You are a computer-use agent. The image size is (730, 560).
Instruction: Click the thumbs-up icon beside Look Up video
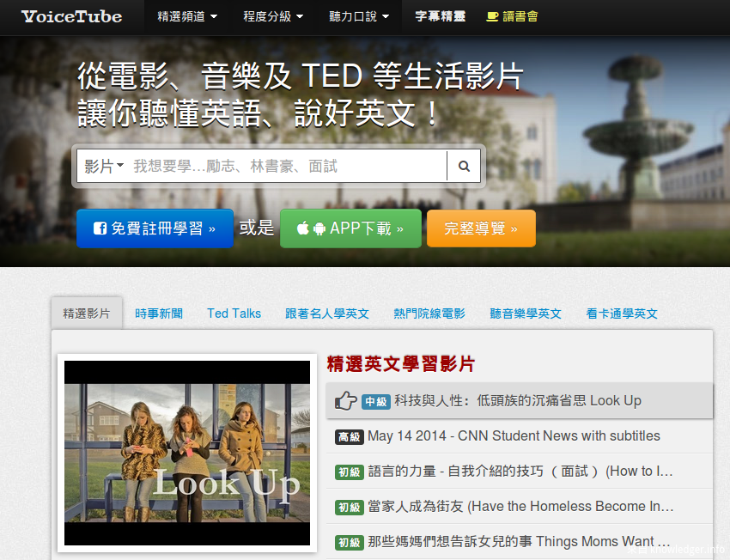[x=345, y=401]
